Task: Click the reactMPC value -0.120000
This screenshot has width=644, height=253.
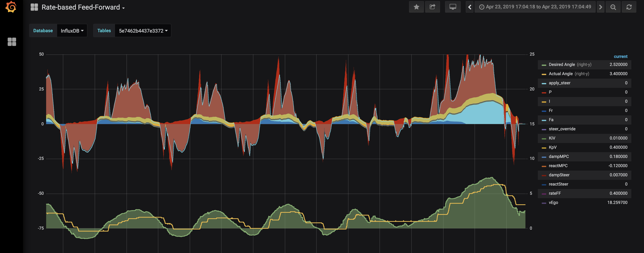Action: pyautogui.click(x=618, y=166)
